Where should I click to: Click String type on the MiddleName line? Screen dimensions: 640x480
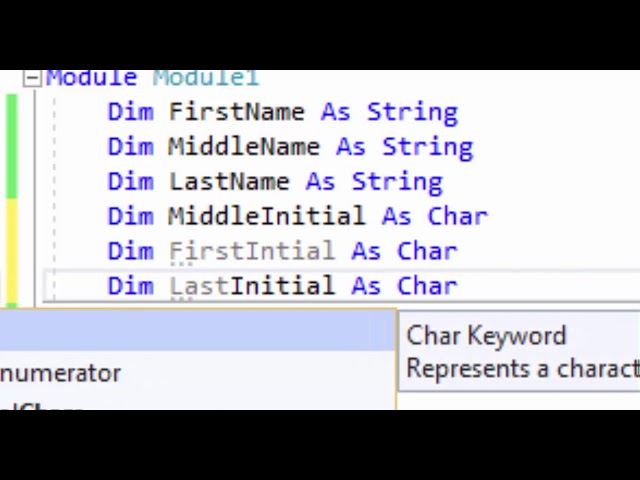click(x=427, y=147)
